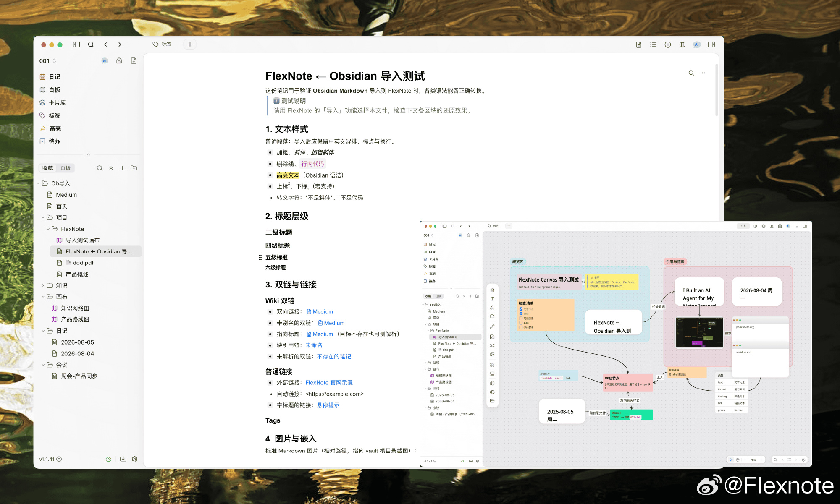Collapse the 会议 folder in the note window
Screen dimensions: 840x504
click(43, 365)
